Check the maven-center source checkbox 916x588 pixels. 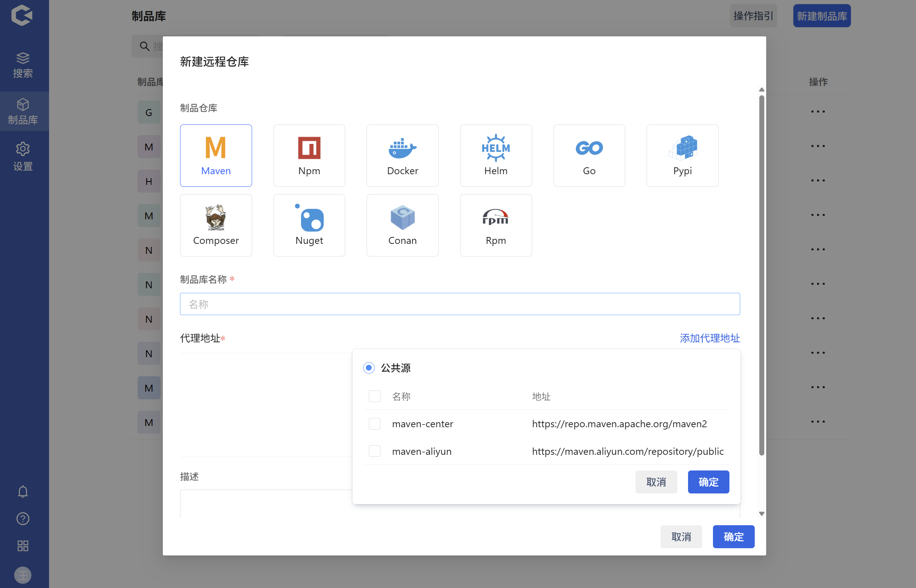pos(374,424)
